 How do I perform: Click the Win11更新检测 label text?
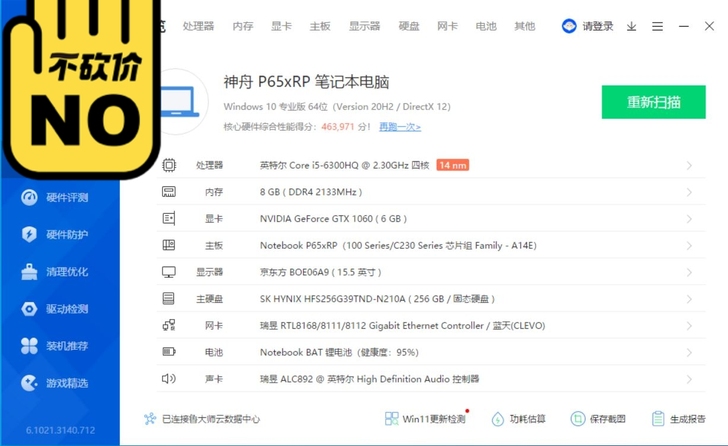click(x=434, y=419)
